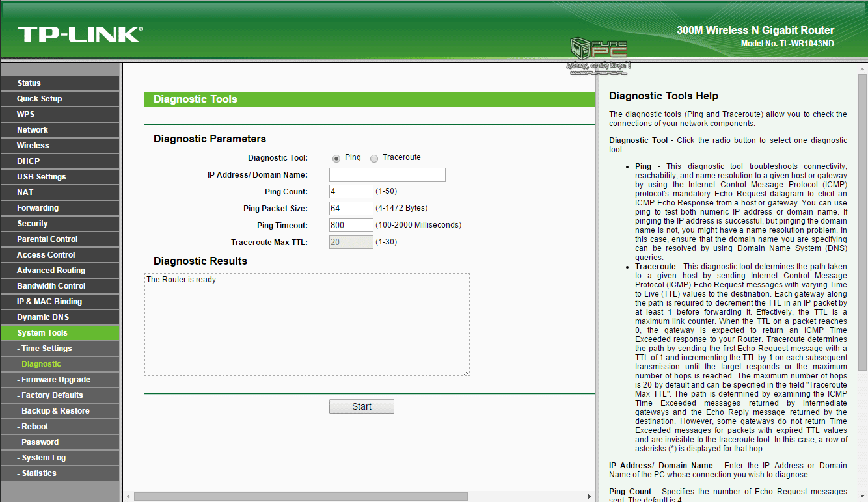
Task: Open Advanced Routing menu
Action: pos(60,271)
